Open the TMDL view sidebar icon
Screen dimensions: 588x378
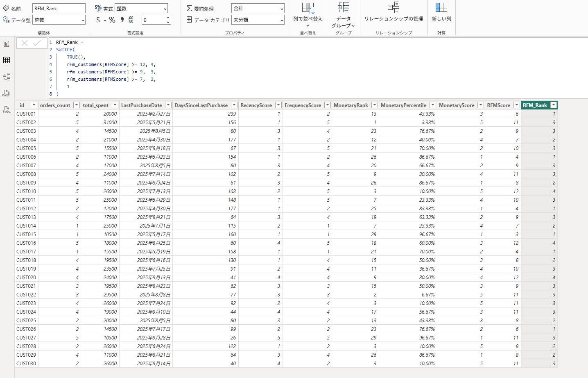[7, 109]
